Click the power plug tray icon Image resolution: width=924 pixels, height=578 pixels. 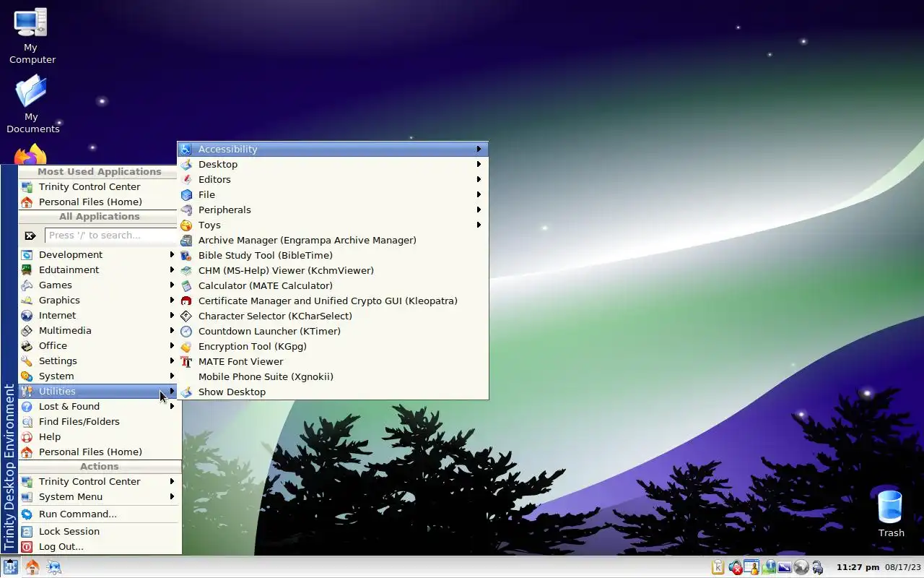pos(818,567)
